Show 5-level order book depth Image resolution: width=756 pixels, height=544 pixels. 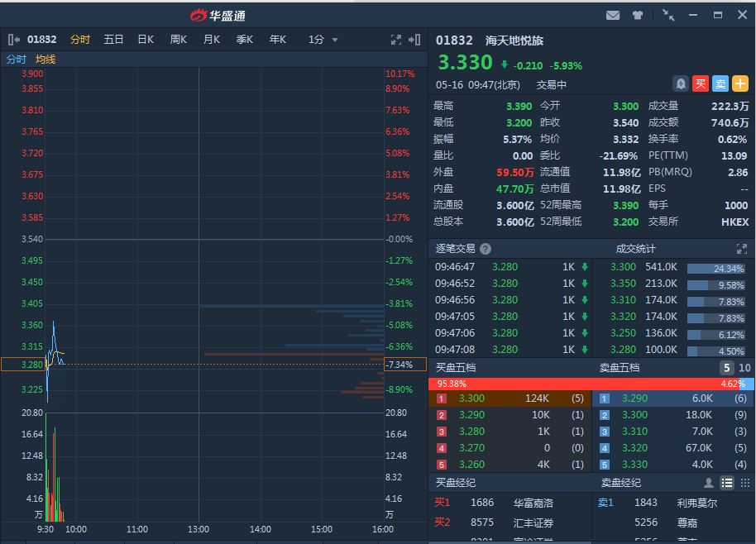click(x=726, y=368)
